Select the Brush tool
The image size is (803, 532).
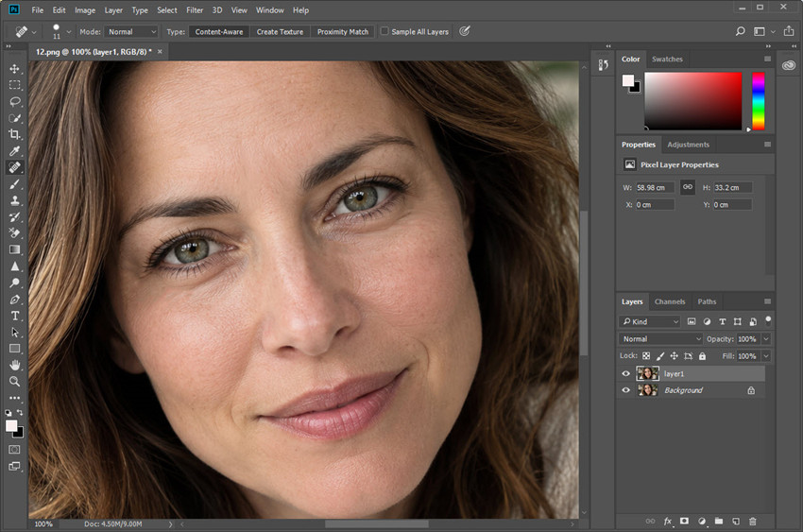[14, 184]
